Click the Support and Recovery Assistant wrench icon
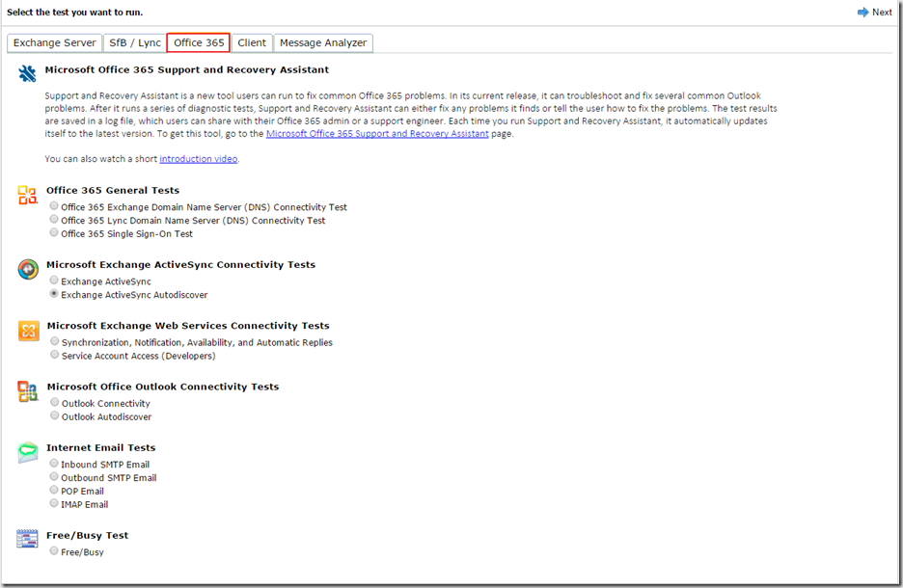 point(27,73)
